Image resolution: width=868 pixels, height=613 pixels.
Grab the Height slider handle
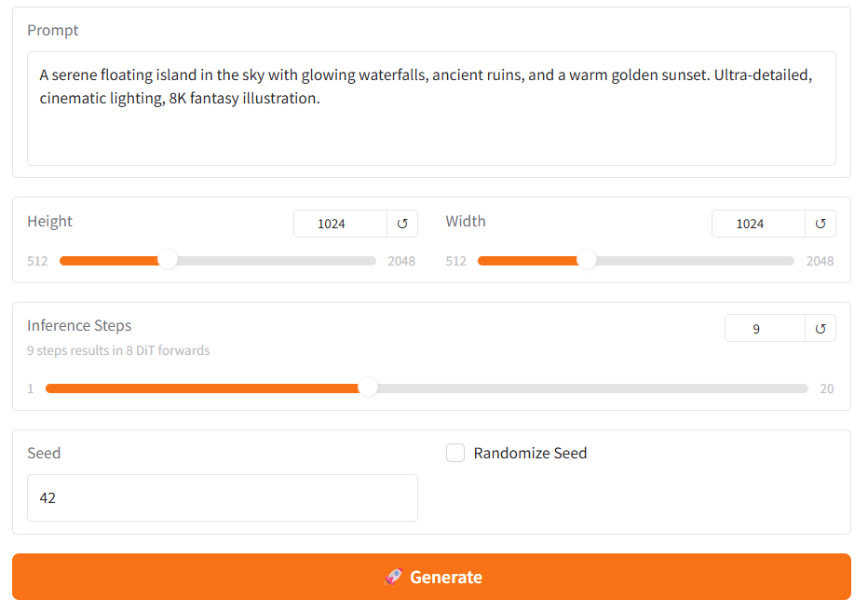(x=168, y=261)
